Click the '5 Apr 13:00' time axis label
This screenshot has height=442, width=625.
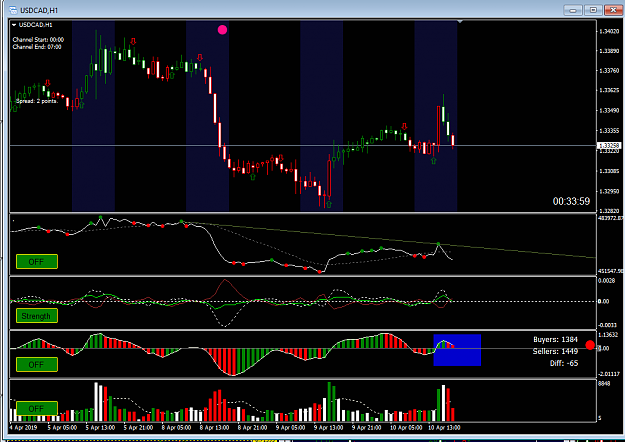pyautogui.click(x=100, y=428)
